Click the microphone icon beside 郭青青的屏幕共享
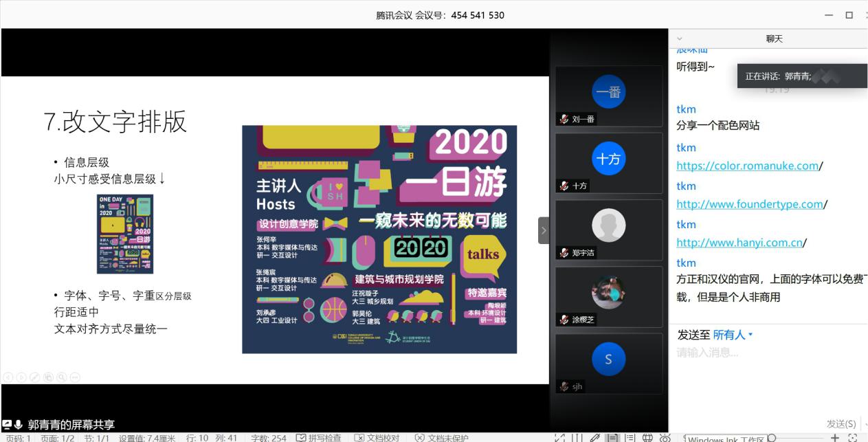Screen dimensions: 868x442 pos(19,425)
